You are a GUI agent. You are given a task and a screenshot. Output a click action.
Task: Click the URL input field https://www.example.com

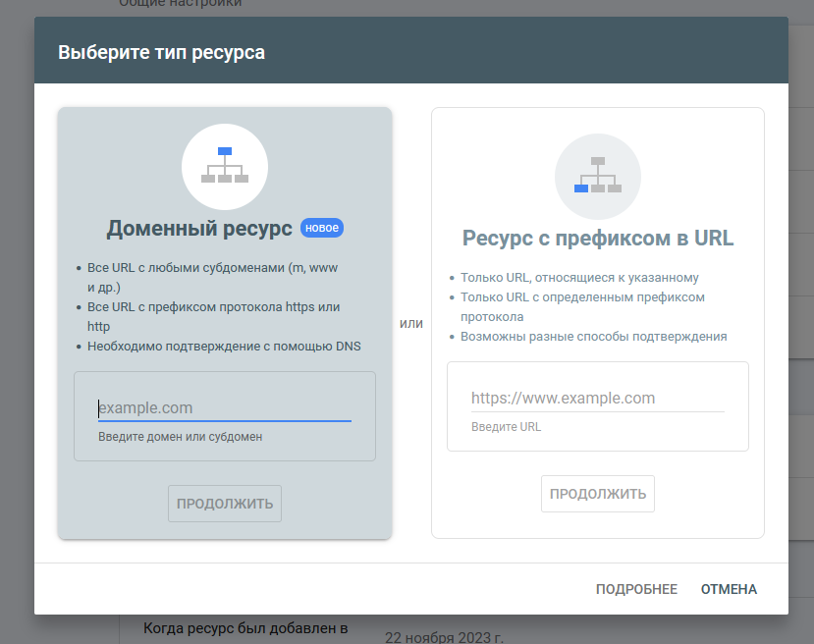598,398
